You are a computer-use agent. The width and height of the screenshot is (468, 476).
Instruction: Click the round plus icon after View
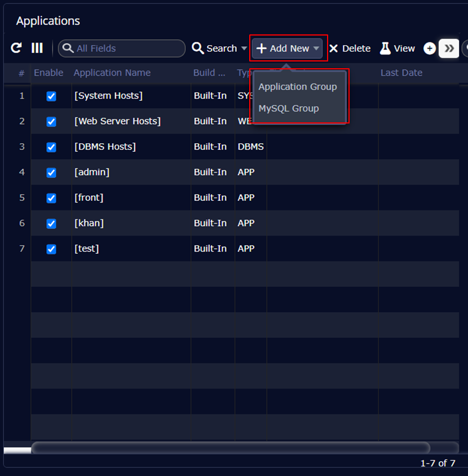[x=430, y=49]
